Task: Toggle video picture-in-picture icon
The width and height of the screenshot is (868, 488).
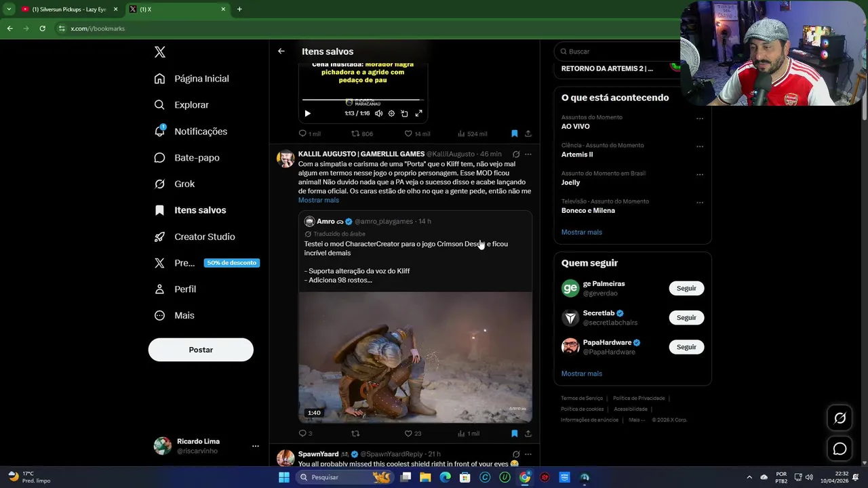Action: (x=404, y=114)
